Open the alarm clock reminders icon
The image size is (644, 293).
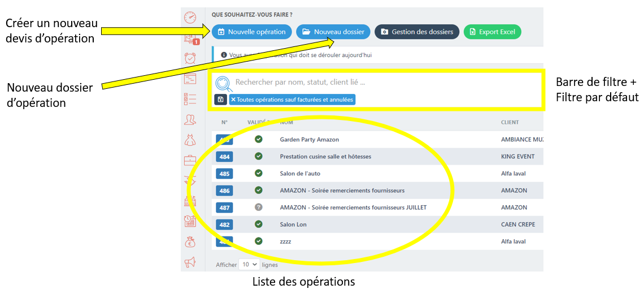pos(190,58)
